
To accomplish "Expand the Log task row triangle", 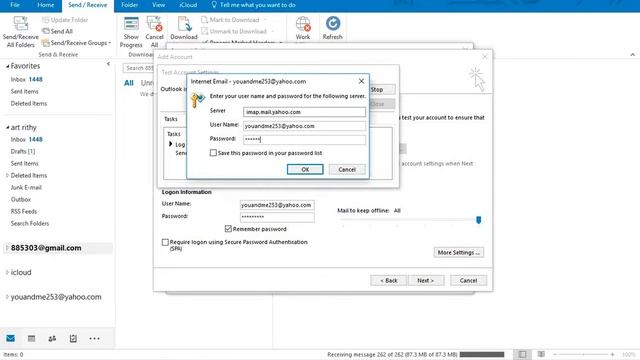I will [x=171, y=144].
